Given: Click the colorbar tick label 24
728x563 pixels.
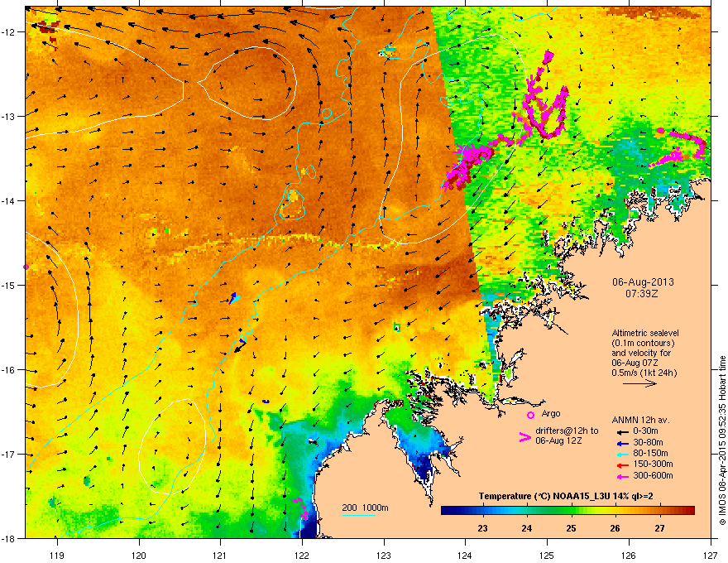Looking at the screenshot, I should point(527,528).
